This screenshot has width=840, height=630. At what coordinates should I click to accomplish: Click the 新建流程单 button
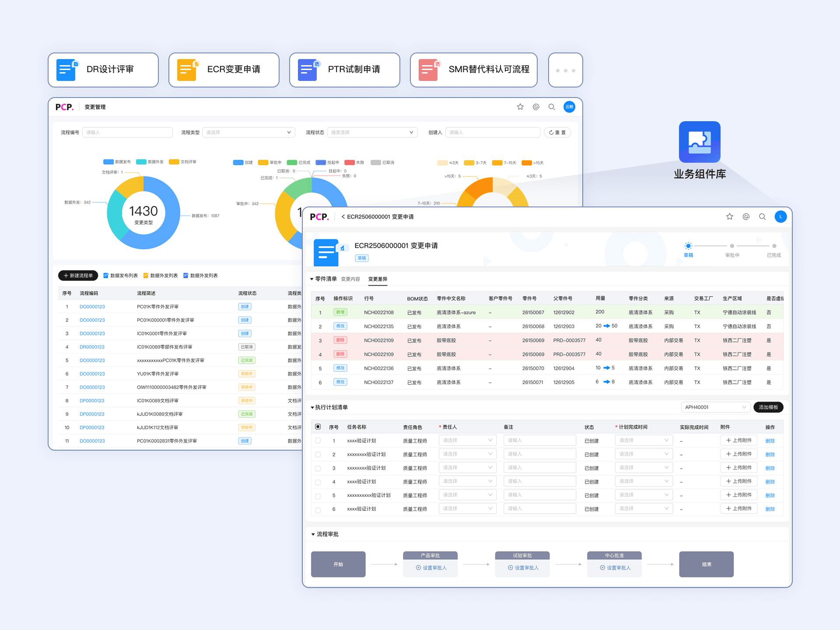[78, 276]
